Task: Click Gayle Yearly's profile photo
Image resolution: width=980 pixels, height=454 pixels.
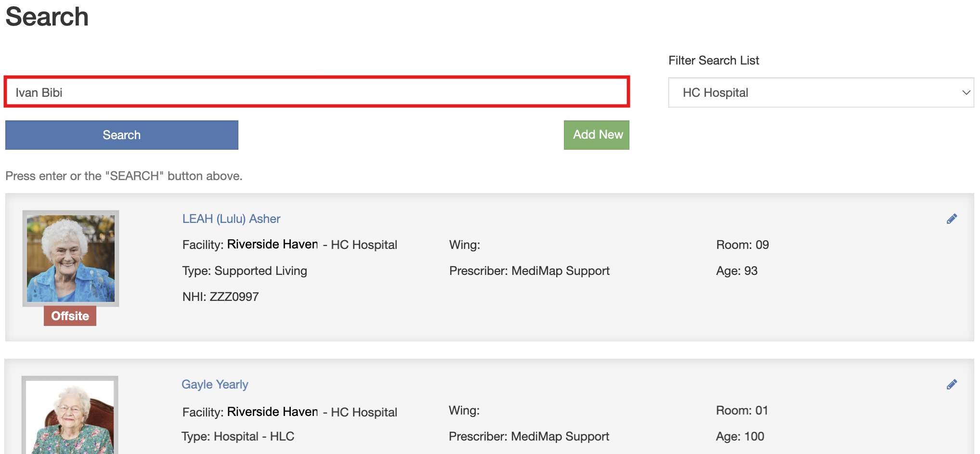Action: [70, 416]
